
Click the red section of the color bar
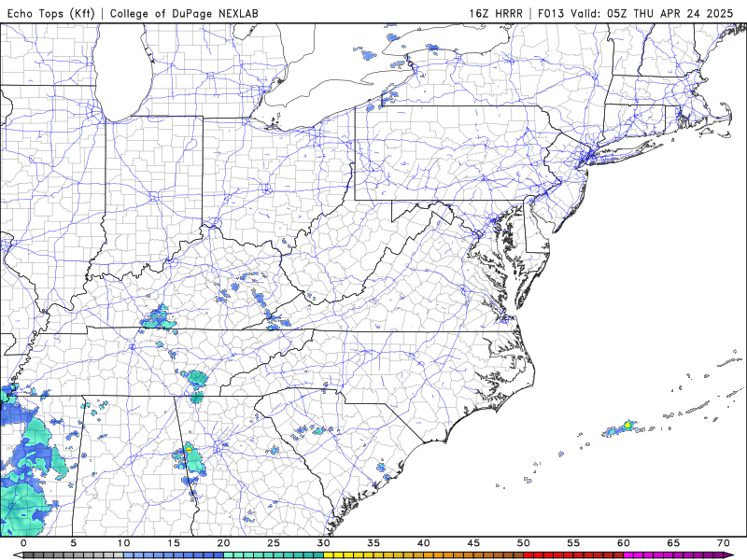tap(573, 555)
